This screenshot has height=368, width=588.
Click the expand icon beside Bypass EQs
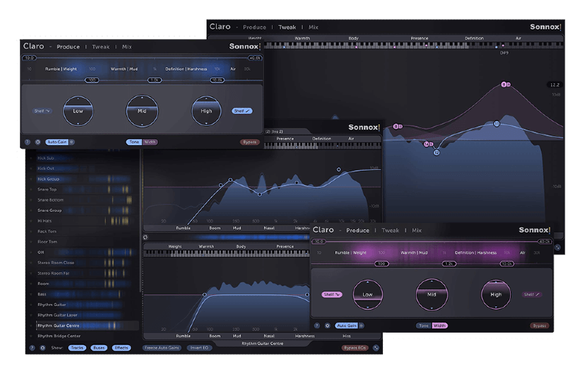(376, 347)
